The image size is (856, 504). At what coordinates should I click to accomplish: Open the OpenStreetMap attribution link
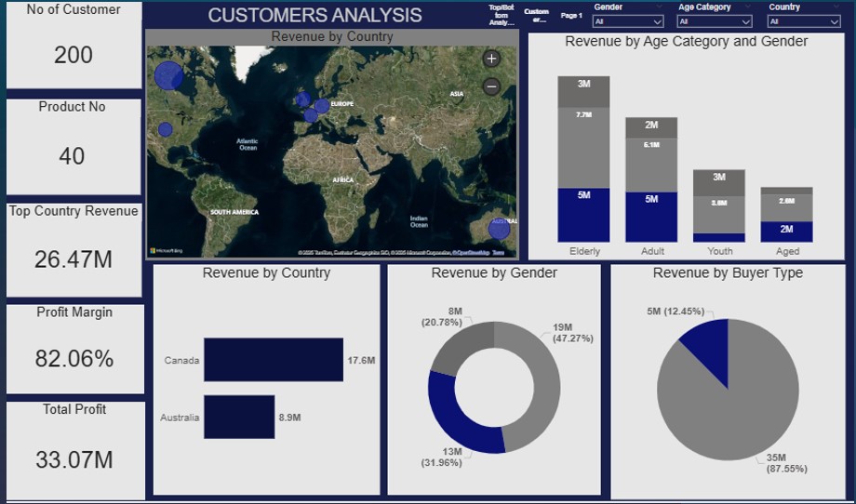point(473,253)
